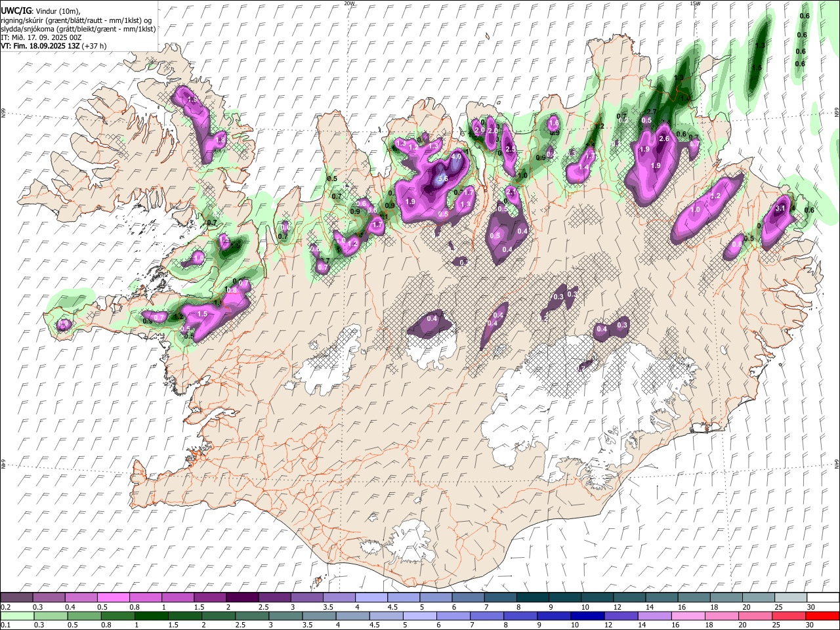
Task: Click the 'rigning/skúrir' legend description line
Action: pos(77,20)
